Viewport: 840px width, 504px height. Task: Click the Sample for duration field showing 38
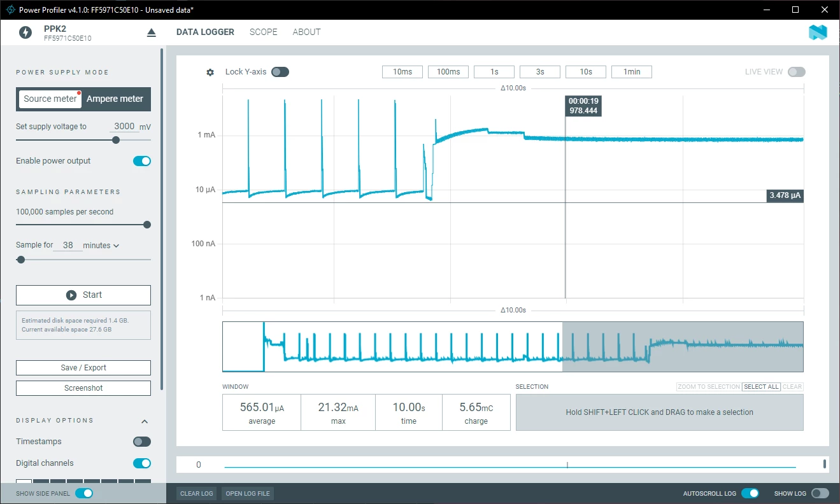pos(68,245)
